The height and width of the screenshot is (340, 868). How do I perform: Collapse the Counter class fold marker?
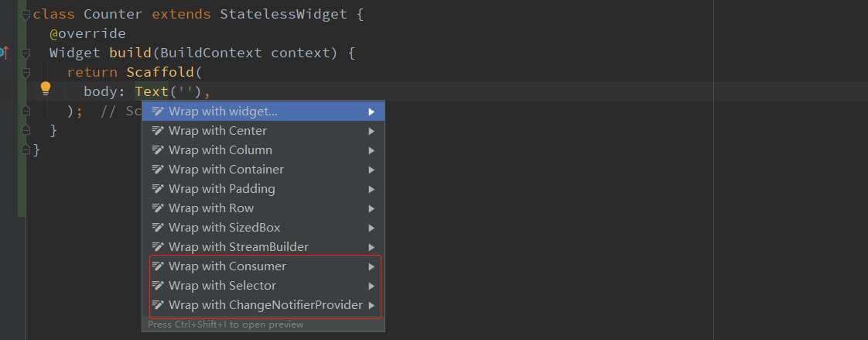coord(26,15)
